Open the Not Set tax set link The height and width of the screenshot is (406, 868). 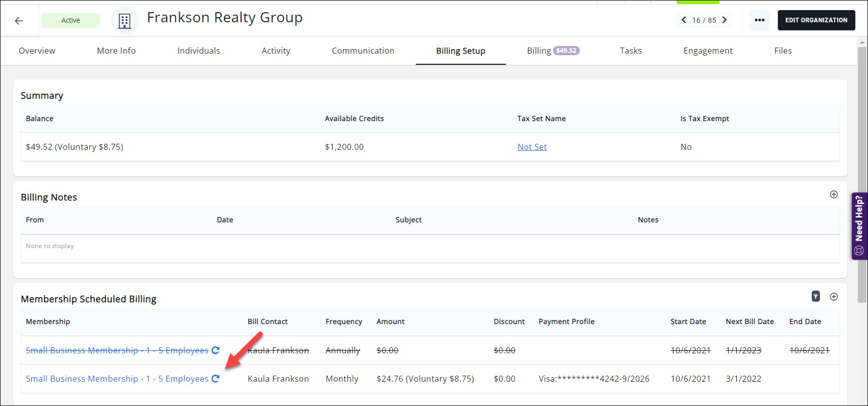tap(532, 147)
